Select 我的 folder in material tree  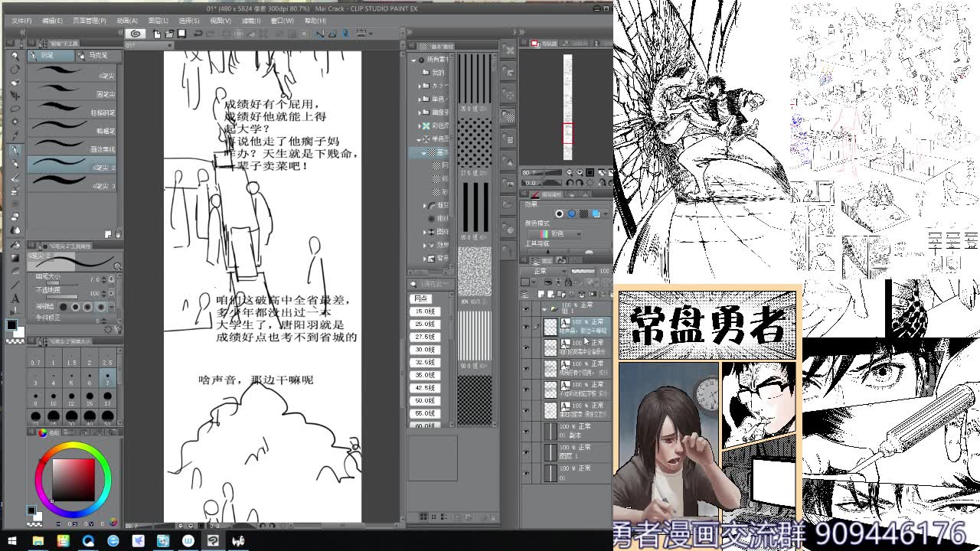[x=436, y=73]
